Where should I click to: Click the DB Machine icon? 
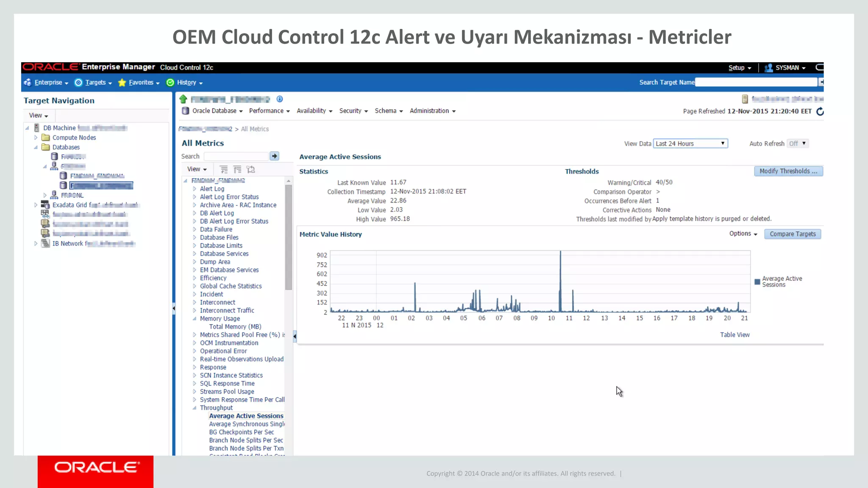37,128
